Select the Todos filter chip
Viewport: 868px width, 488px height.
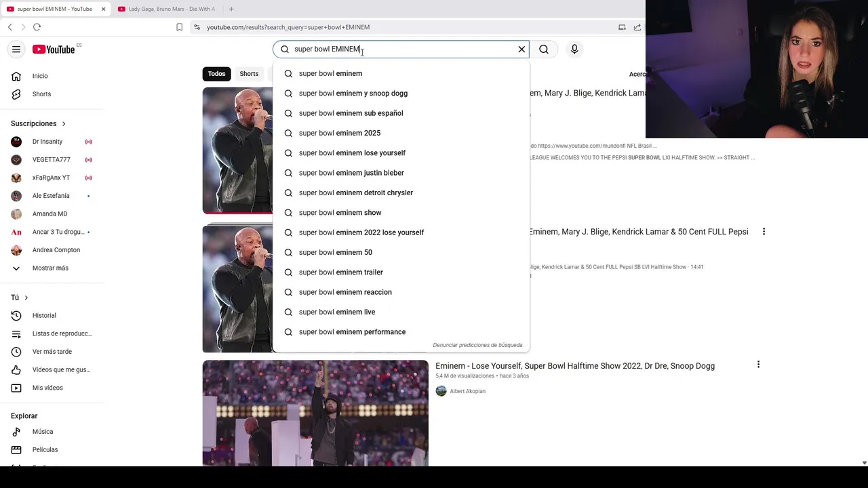click(216, 74)
